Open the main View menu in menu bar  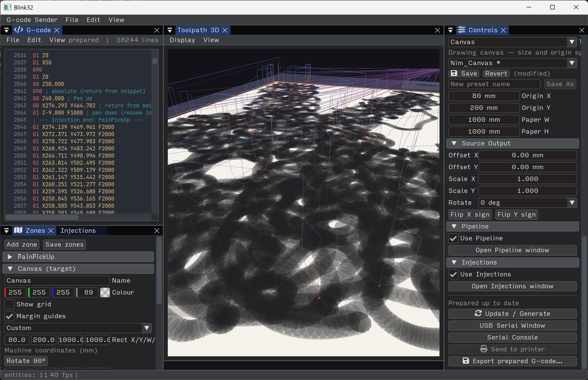[x=116, y=20]
